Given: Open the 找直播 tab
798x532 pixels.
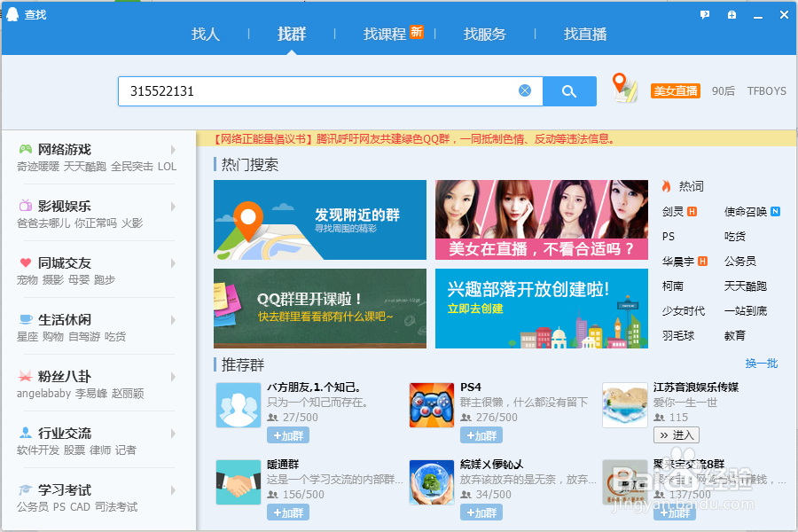Looking at the screenshot, I should click(585, 34).
